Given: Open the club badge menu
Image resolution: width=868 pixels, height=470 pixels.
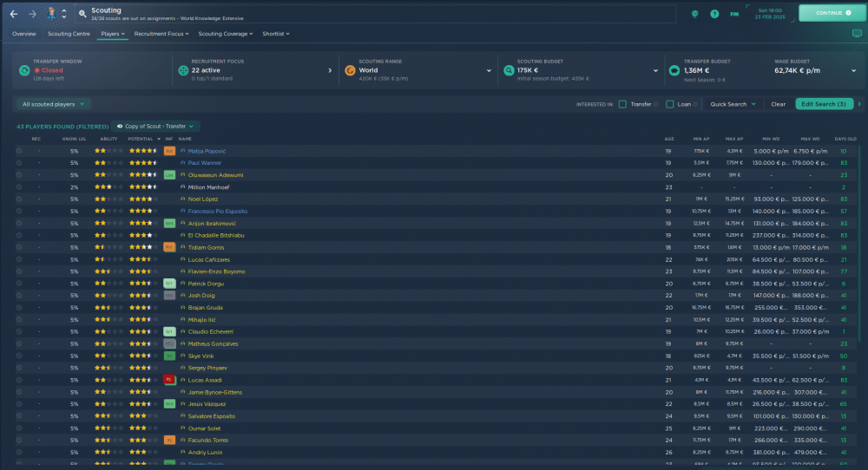Looking at the screenshot, I should tap(51, 14).
